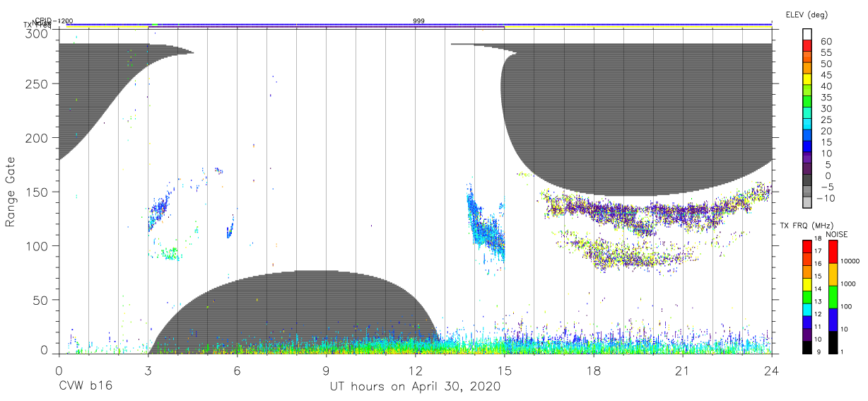Click the '3' hour tick on x-axis
Screen dimensions: 868x401
[148, 371]
